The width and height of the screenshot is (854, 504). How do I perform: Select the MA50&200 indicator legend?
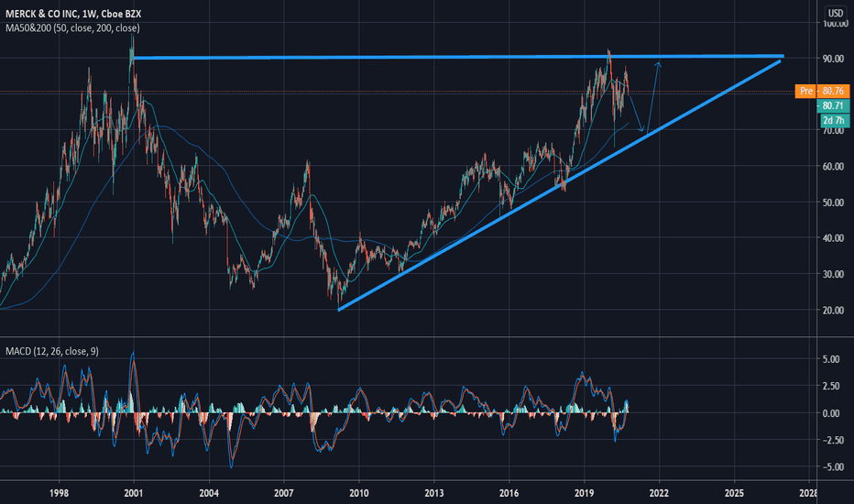pyautogui.click(x=72, y=27)
